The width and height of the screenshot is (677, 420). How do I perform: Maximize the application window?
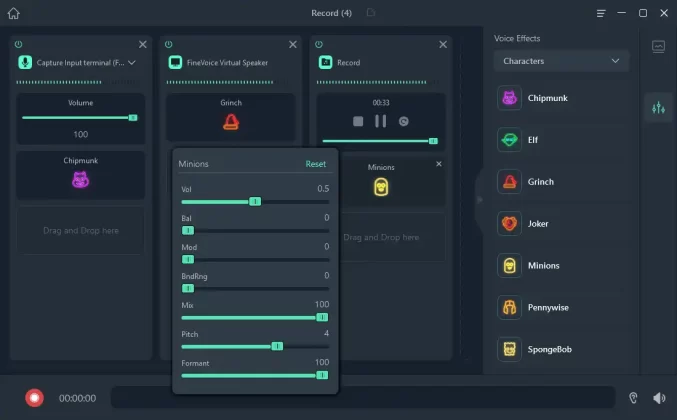[x=643, y=13]
